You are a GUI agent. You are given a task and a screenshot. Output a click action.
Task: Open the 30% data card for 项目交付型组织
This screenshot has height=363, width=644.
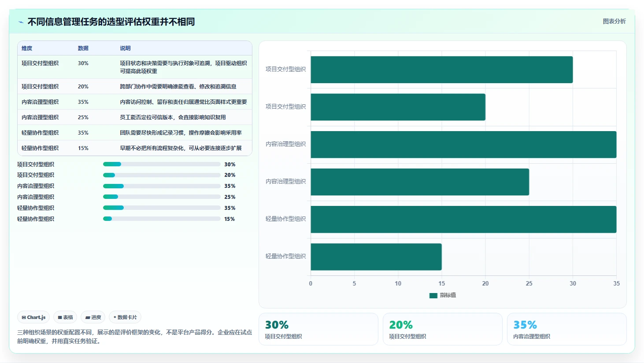pos(318,329)
